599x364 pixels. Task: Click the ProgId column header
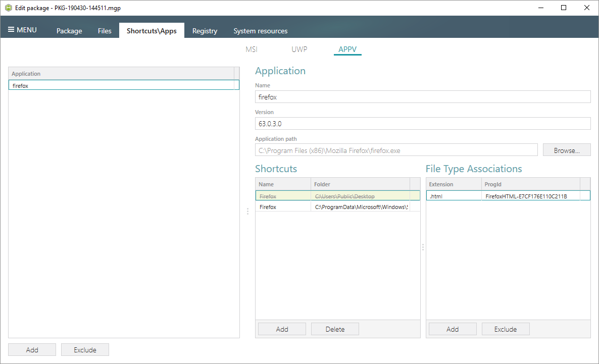[531, 184]
